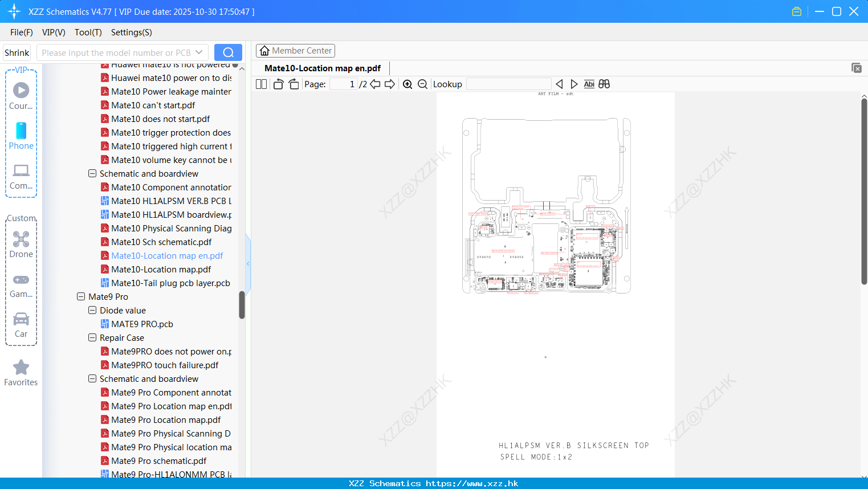Open the Courses sidebar icon
This screenshot has width=868, height=489.
(21, 96)
